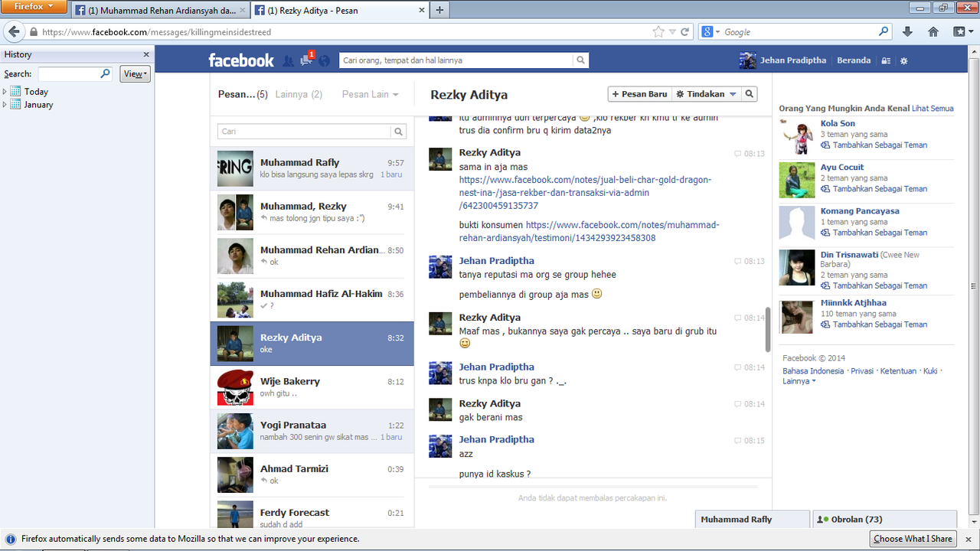Click the Pesan Baru button

coord(640,94)
